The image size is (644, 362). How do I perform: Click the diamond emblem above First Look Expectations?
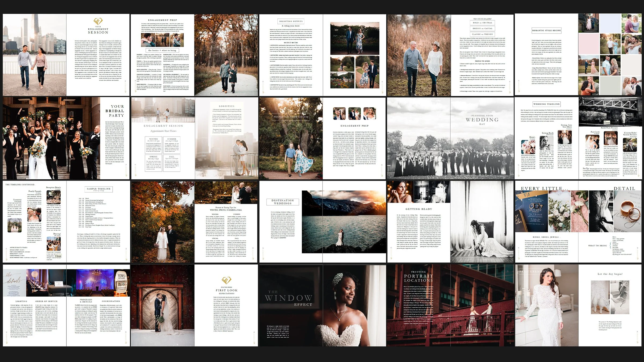click(226, 280)
